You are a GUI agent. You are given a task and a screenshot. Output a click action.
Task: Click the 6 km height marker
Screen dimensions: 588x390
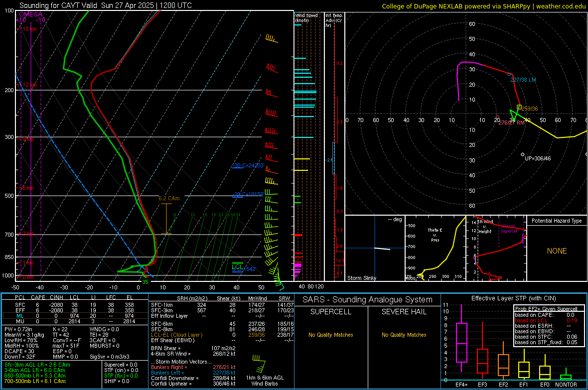click(28, 188)
